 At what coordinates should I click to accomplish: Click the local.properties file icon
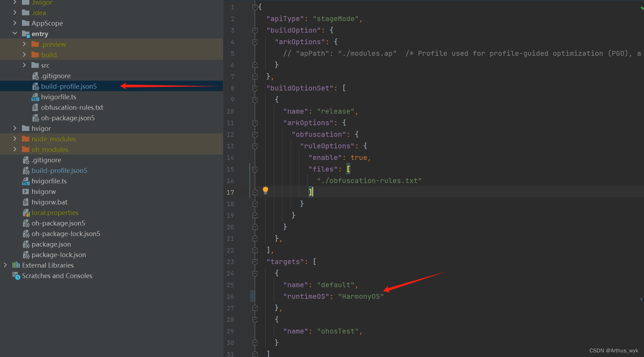tap(26, 213)
